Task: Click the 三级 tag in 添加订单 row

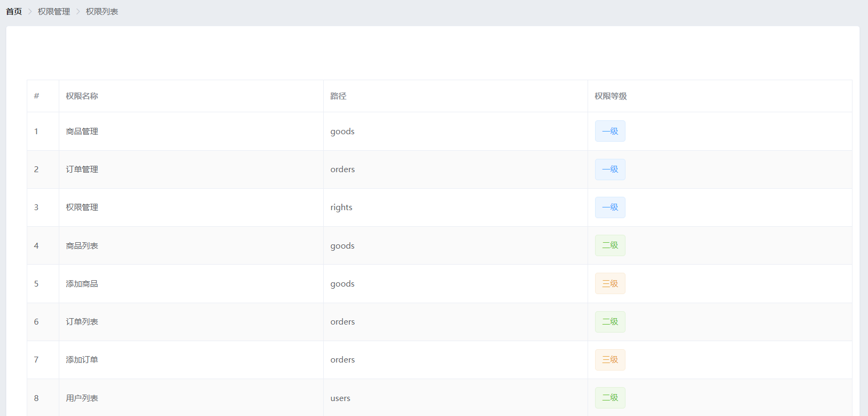Action: click(610, 360)
